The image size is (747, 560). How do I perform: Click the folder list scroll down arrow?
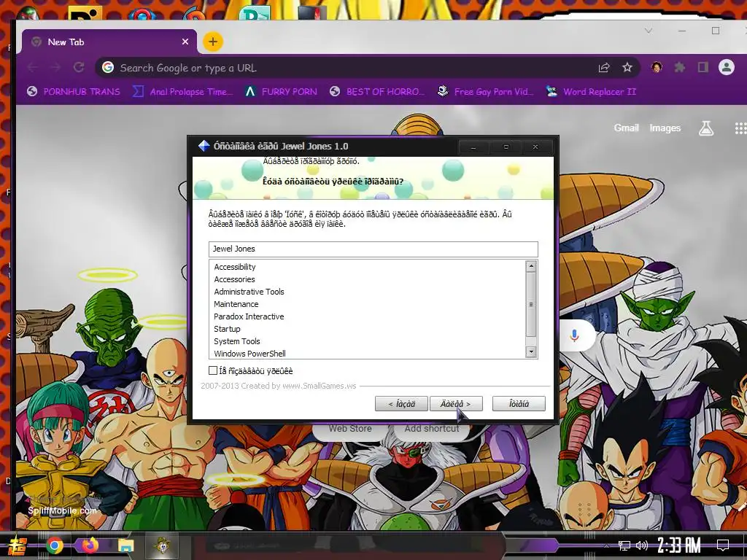click(x=531, y=352)
